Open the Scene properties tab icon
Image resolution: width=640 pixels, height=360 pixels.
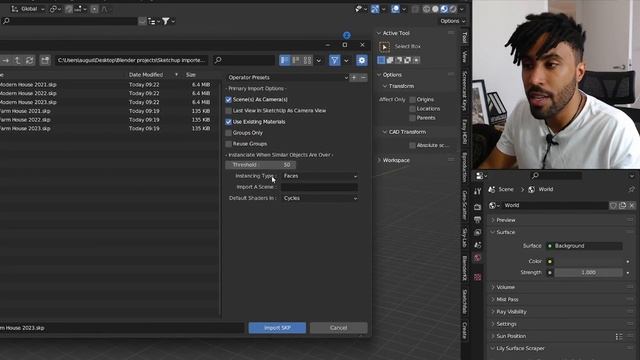coord(478,245)
